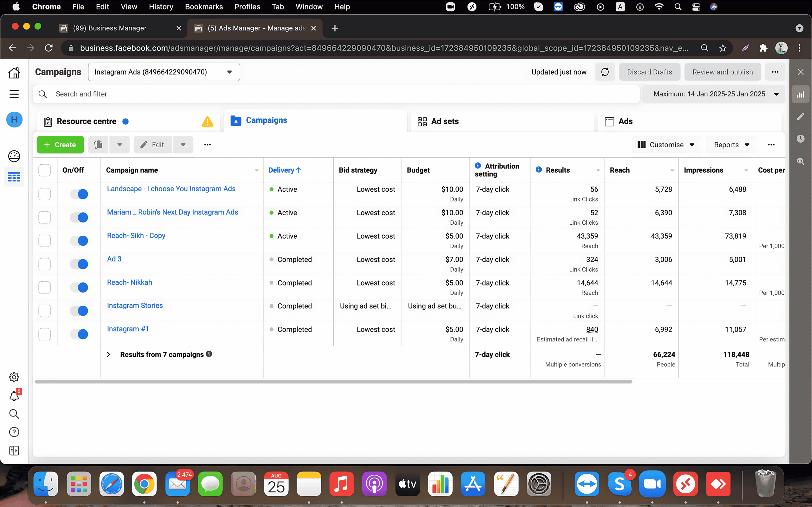This screenshot has height=507, width=812.
Task: Expand the Results from 7 campaigns row
Action: coord(108,354)
